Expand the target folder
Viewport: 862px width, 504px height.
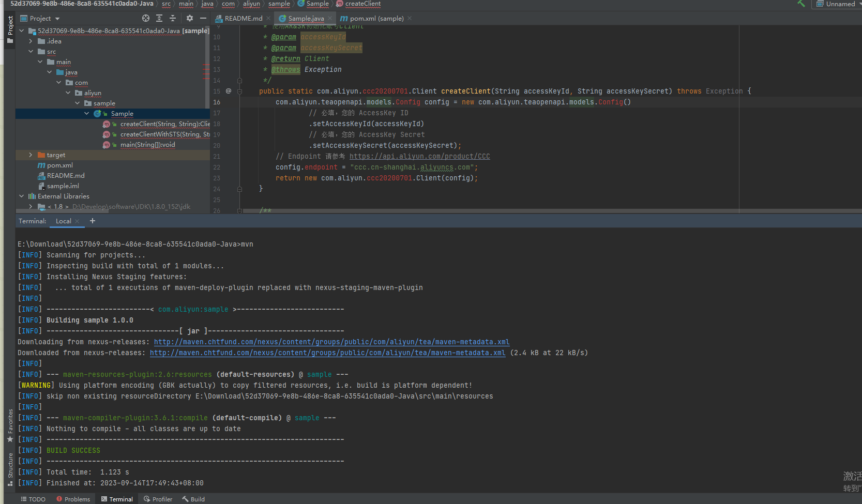[31, 155]
